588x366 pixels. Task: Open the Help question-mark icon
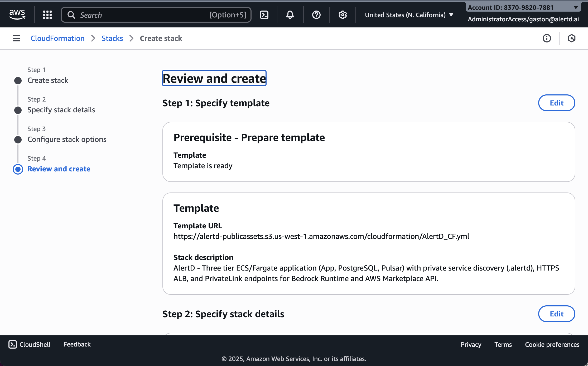point(316,15)
